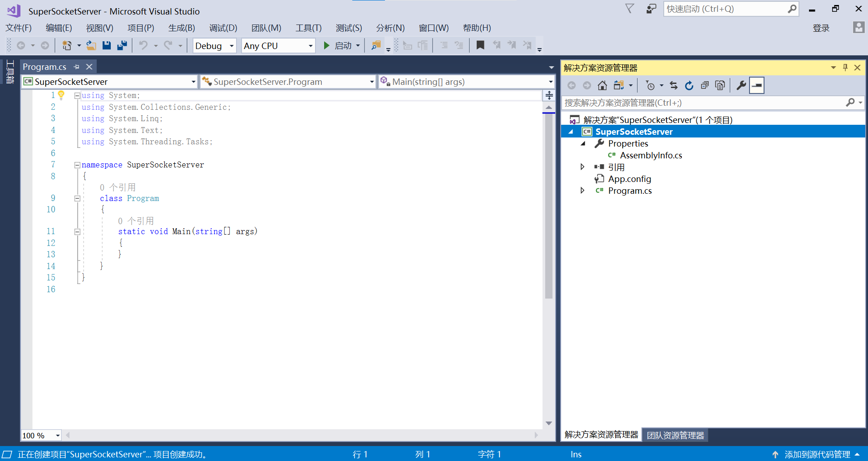The width and height of the screenshot is (868, 461).
Task: Expand the 引用 references node
Action: click(582, 167)
